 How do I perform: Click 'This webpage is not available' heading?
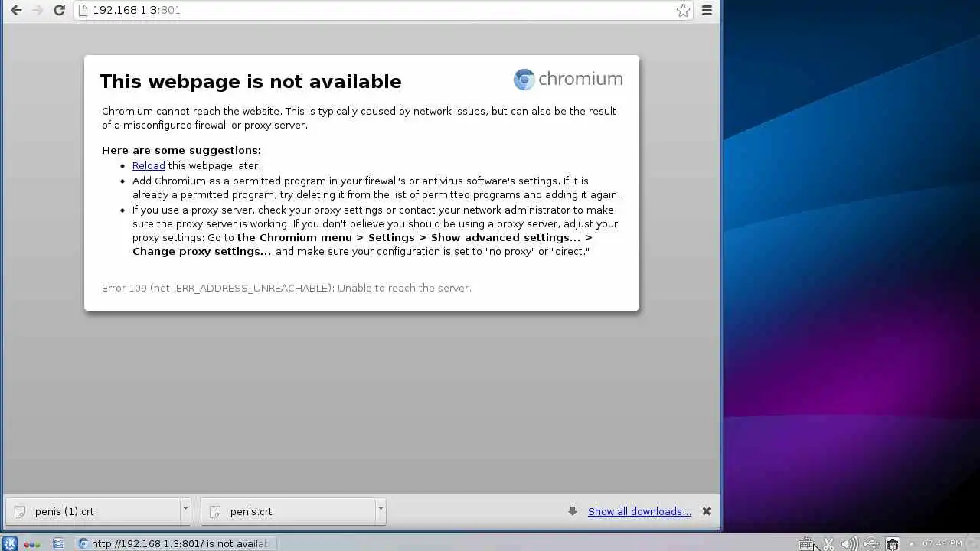[x=250, y=81]
